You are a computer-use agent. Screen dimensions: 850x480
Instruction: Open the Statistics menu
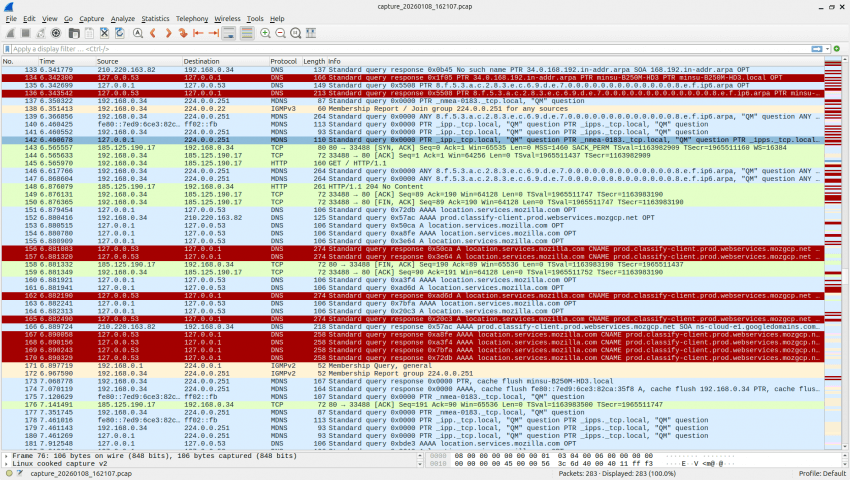155,18
